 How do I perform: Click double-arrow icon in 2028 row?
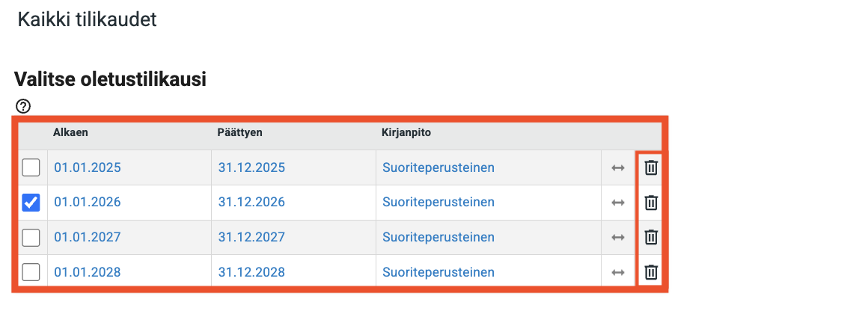coord(618,272)
